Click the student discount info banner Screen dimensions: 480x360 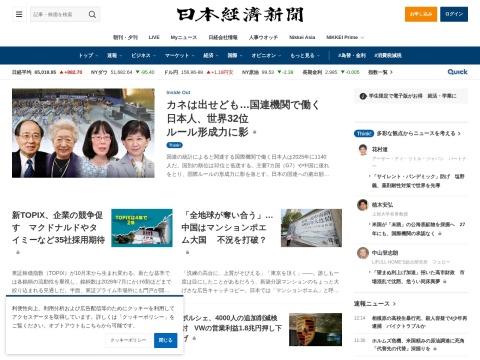[411, 96]
